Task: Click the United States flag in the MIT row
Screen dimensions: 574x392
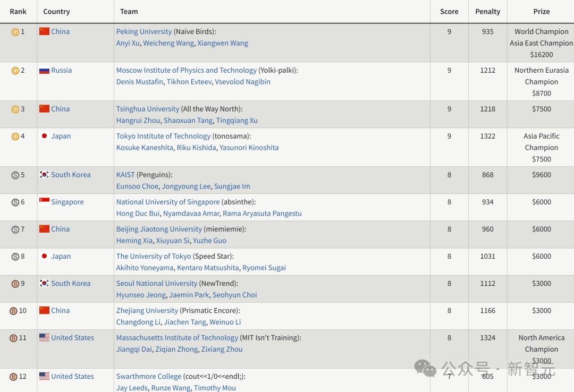Action: coord(44,337)
